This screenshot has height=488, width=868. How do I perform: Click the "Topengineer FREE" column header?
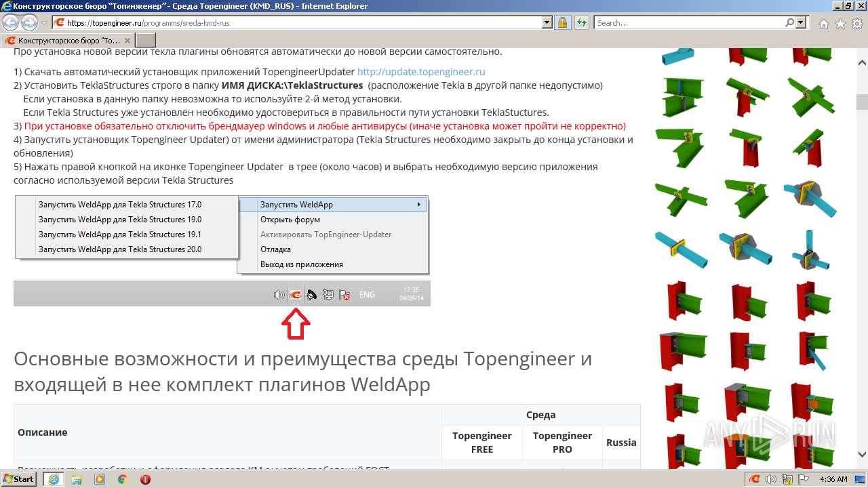coord(482,442)
